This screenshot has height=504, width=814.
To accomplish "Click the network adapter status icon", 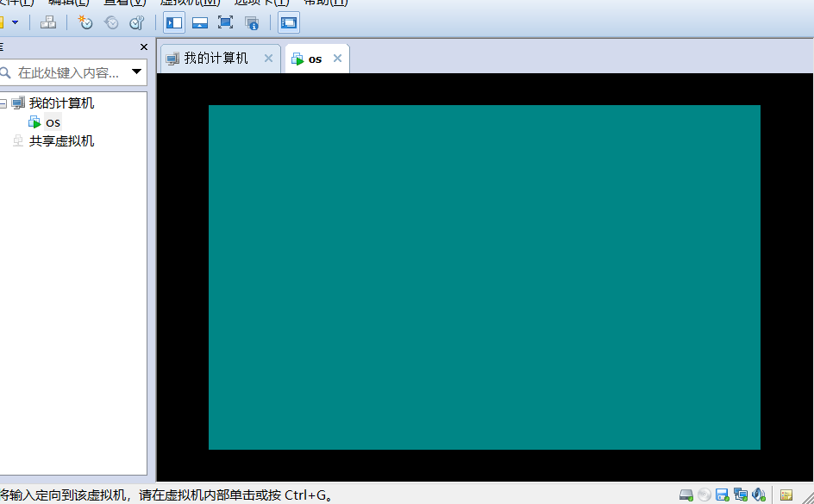I will click(741, 495).
